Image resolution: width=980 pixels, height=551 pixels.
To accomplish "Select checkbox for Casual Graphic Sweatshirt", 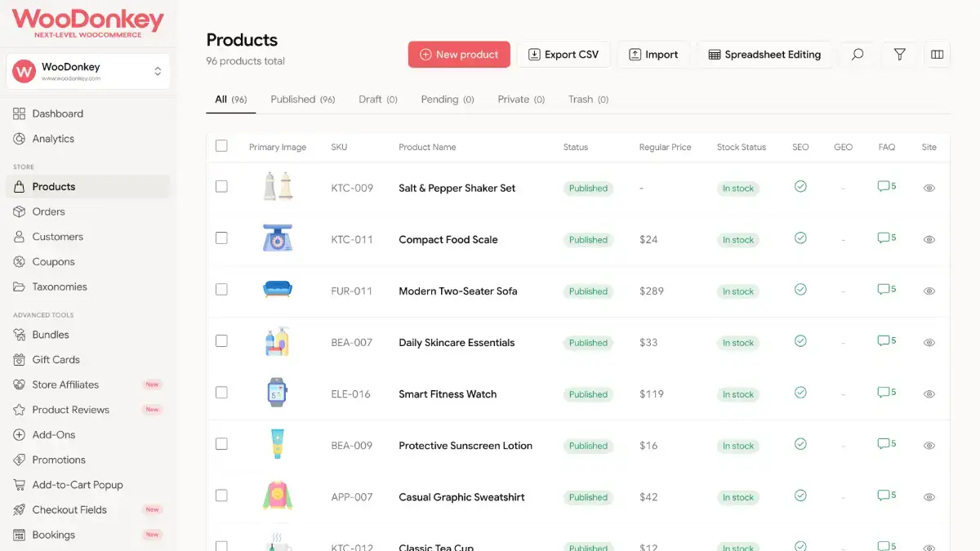I will click(x=221, y=495).
